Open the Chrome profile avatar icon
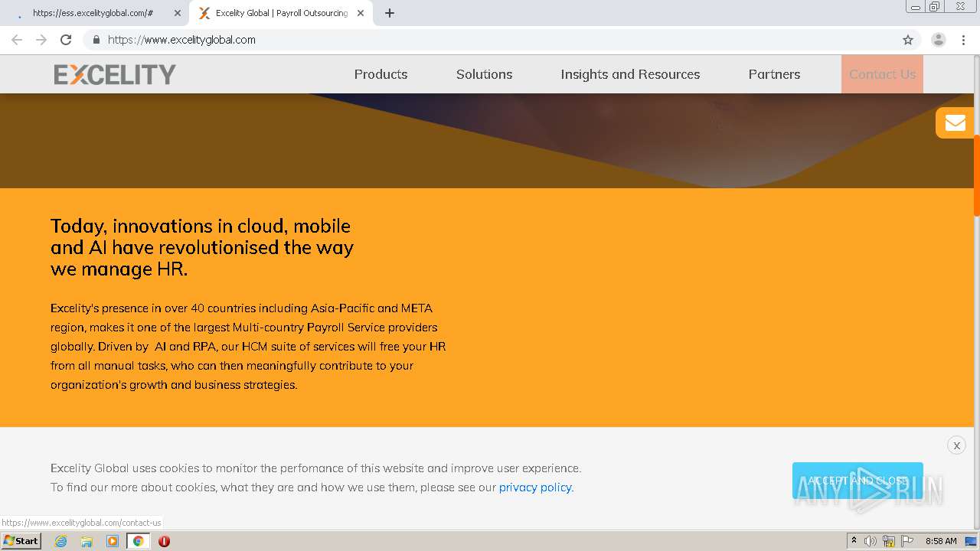This screenshot has width=980, height=551. 939,40
